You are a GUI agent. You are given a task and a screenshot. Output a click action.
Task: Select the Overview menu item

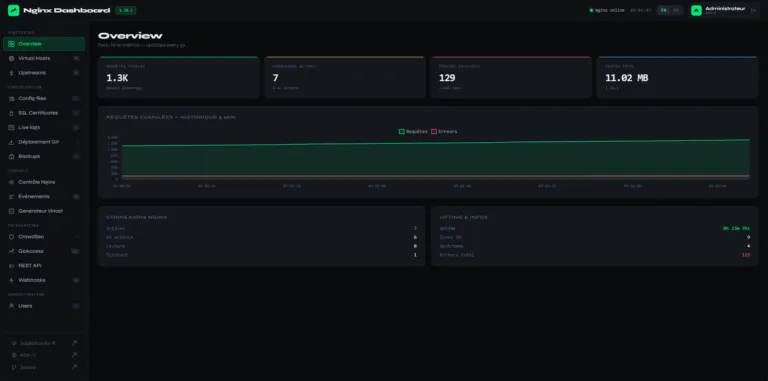coord(44,44)
